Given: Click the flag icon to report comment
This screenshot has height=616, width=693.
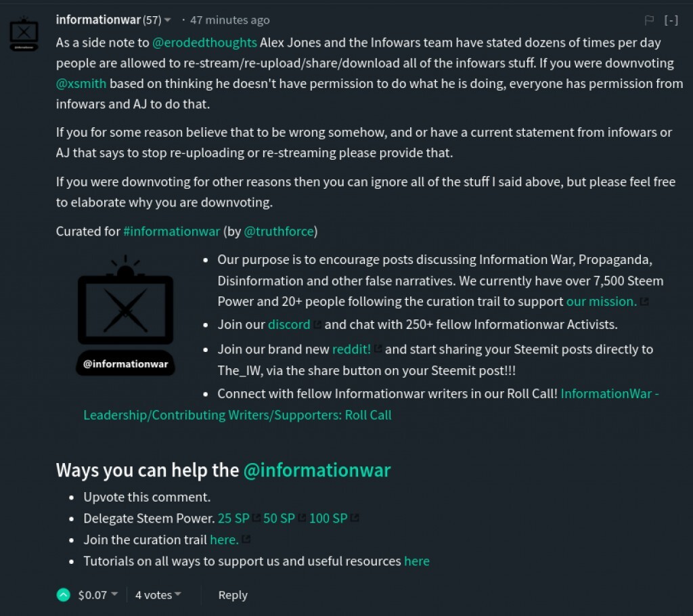Looking at the screenshot, I should coord(649,20).
